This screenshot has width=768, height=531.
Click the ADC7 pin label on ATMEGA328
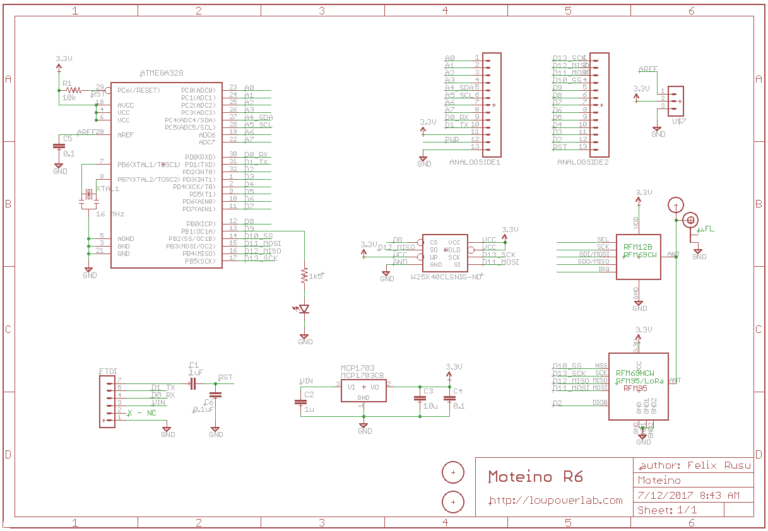click(207, 143)
